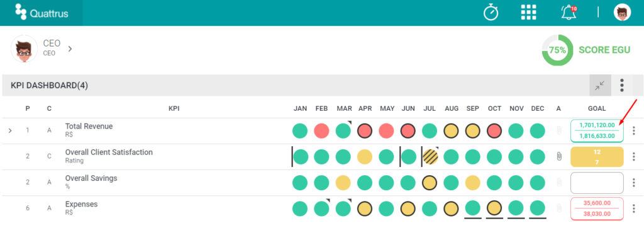Image resolution: width=644 pixels, height=228 pixels.
Task: Select Expenses June outlined yellow status
Action: point(408,208)
